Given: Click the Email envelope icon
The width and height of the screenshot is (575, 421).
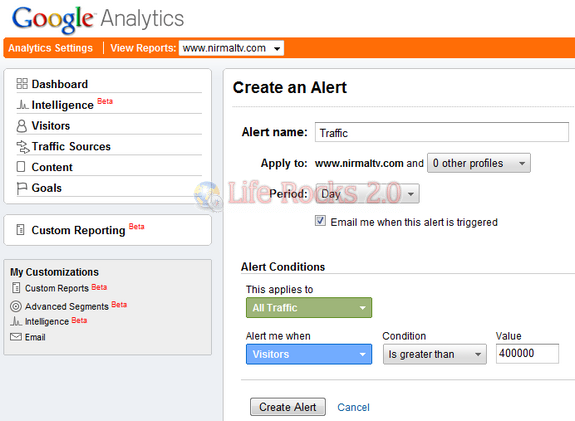Looking at the screenshot, I should [x=16, y=337].
